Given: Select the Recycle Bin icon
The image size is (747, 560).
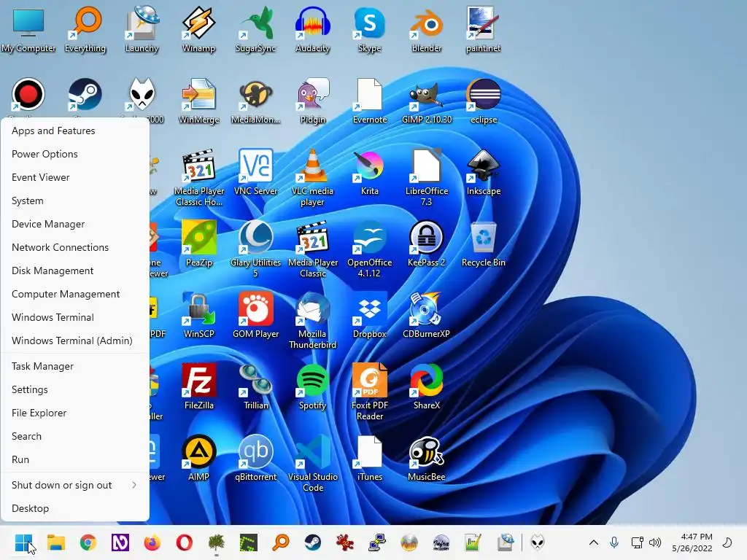Looking at the screenshot, I should (x=484, y=244).
